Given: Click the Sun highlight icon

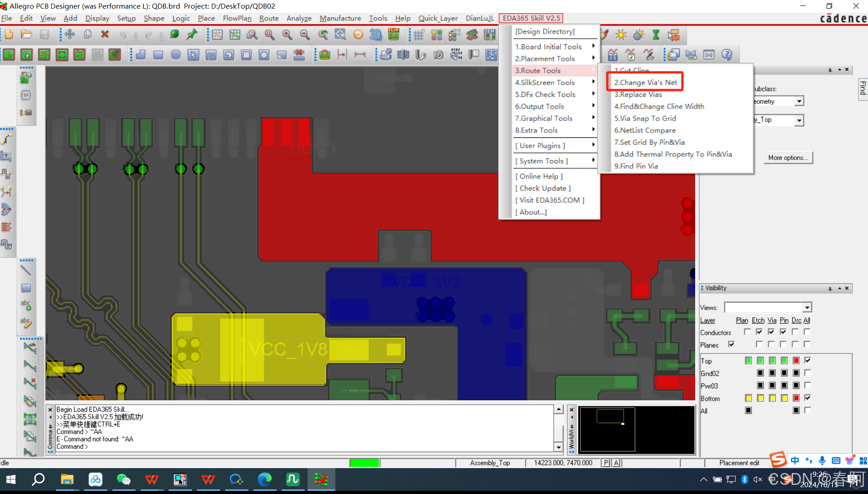Looking at the screenshot, I should pyautogui.click(x=621, y=35).
